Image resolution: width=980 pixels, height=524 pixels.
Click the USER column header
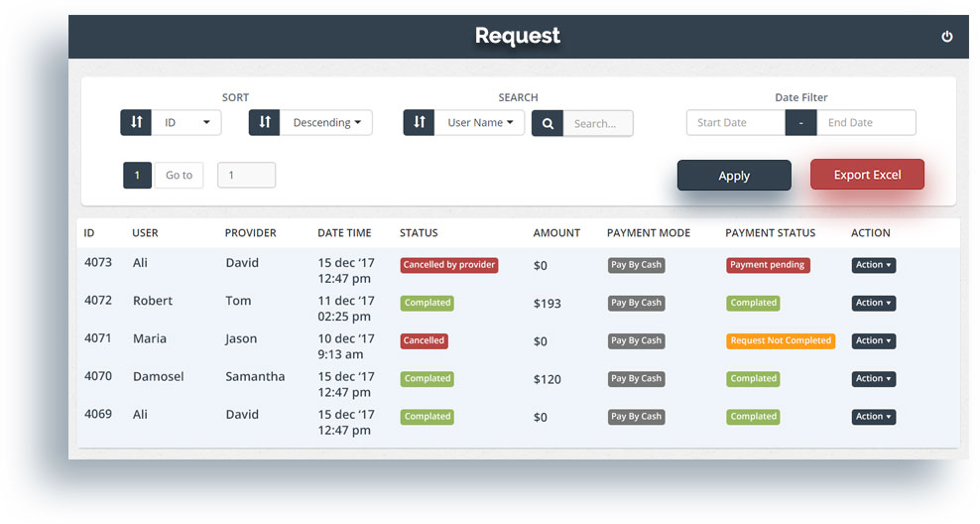coord(145,232)
